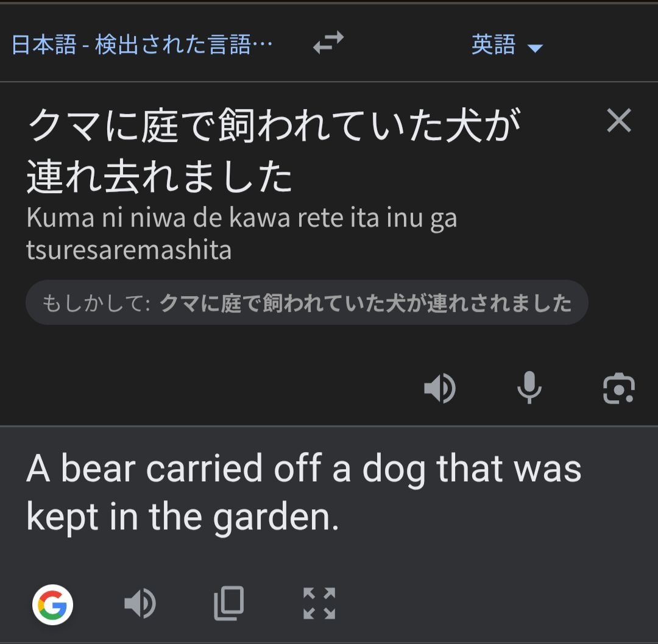Start voice input with the microphone

coord(529,388)
